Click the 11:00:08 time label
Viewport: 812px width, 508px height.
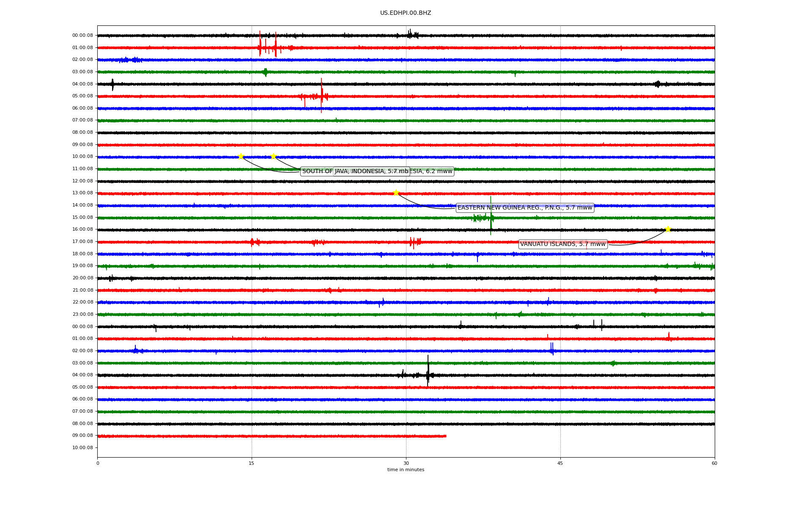click(82, 169)
